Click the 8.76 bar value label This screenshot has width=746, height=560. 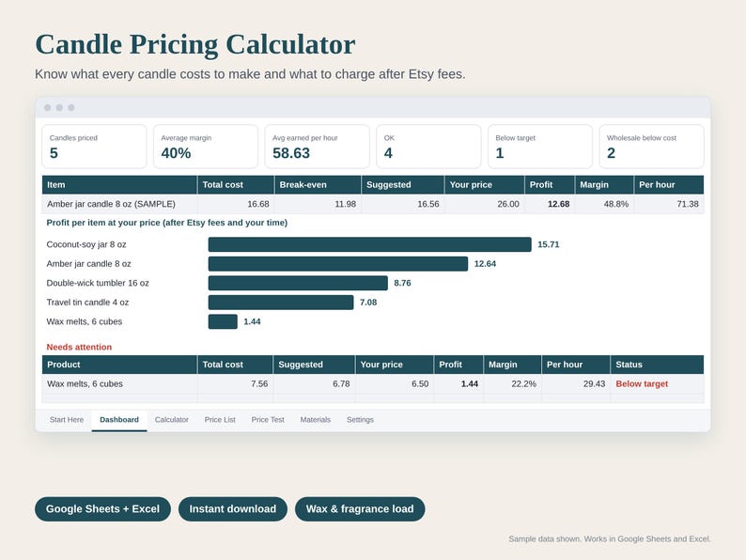402,283
